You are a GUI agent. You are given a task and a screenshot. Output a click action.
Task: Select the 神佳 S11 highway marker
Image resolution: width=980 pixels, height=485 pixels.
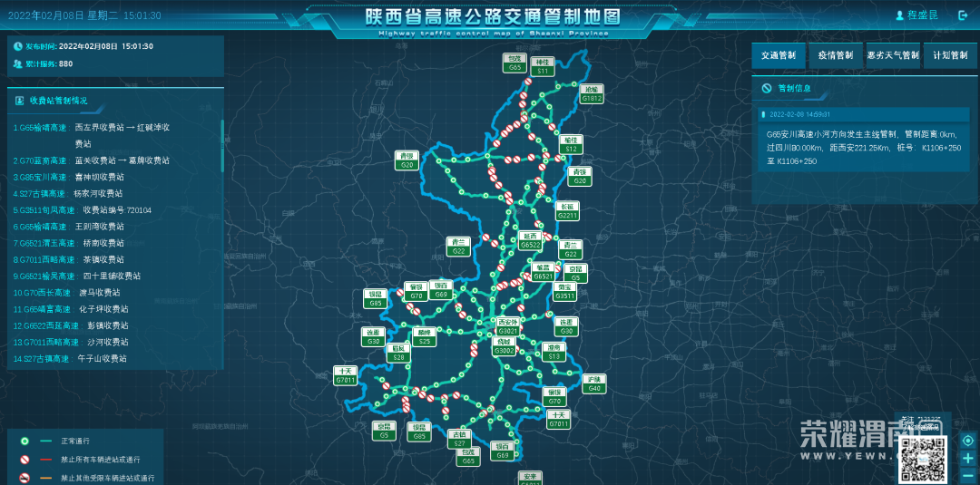click(x=543, y=66)
